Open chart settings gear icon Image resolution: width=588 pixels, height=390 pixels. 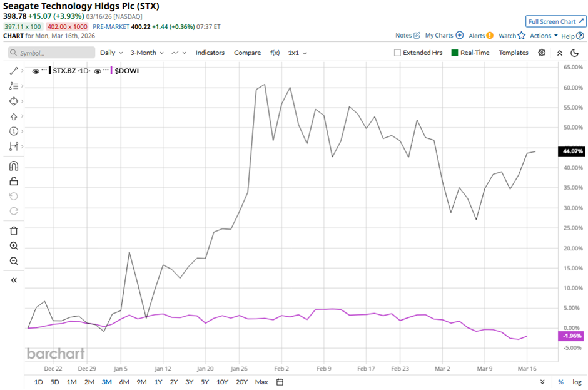542,53
